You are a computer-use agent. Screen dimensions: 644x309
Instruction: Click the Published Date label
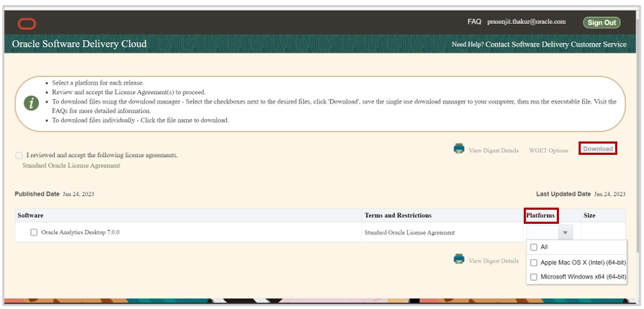click(x=37, y=194)
